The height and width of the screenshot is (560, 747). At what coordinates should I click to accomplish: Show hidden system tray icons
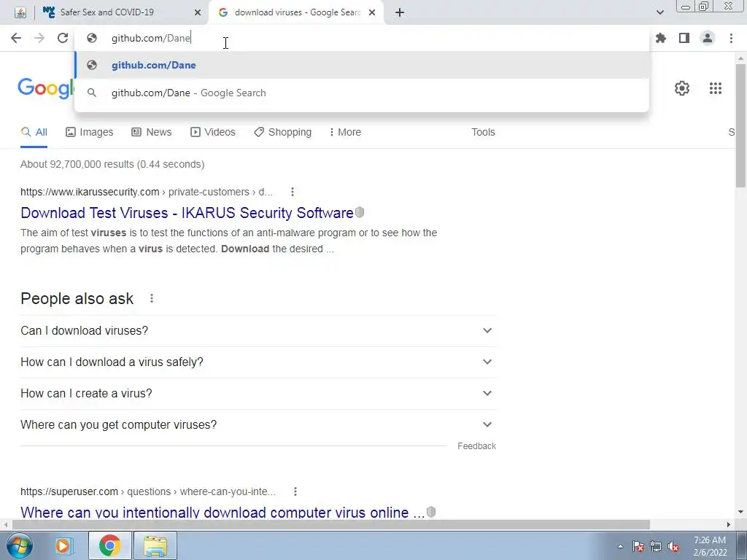pyautogui.click(x=620, y=547)
